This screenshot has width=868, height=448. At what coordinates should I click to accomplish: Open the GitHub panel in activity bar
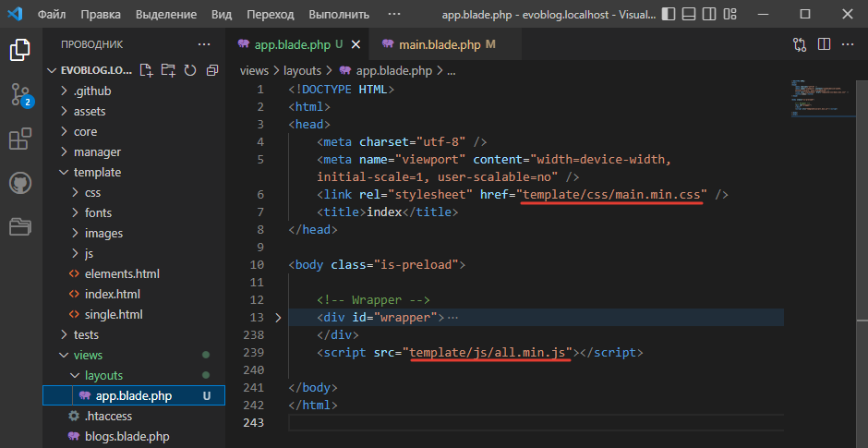(x=20, y=182)
